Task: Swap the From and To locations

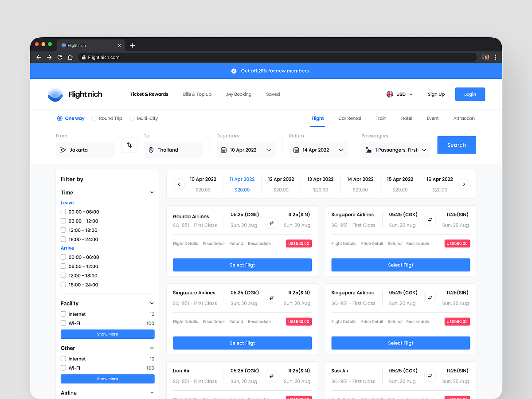Action: [129, 145]
